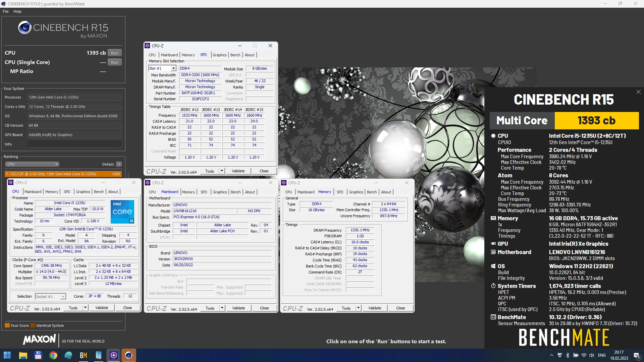Image resolution: width=644 pixels, height=362 pixels.
Task: Show hidden tray icons chevron
Action: (551, 355)
